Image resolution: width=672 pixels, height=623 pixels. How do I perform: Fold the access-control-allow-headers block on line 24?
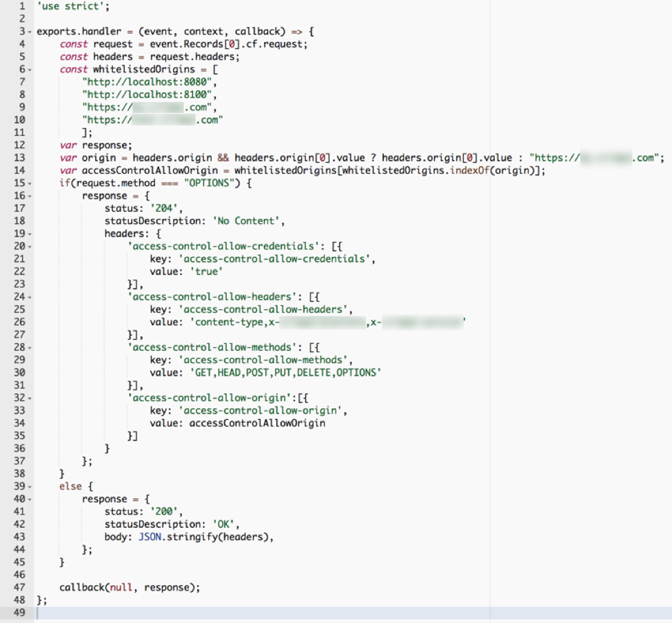[29, 296]
